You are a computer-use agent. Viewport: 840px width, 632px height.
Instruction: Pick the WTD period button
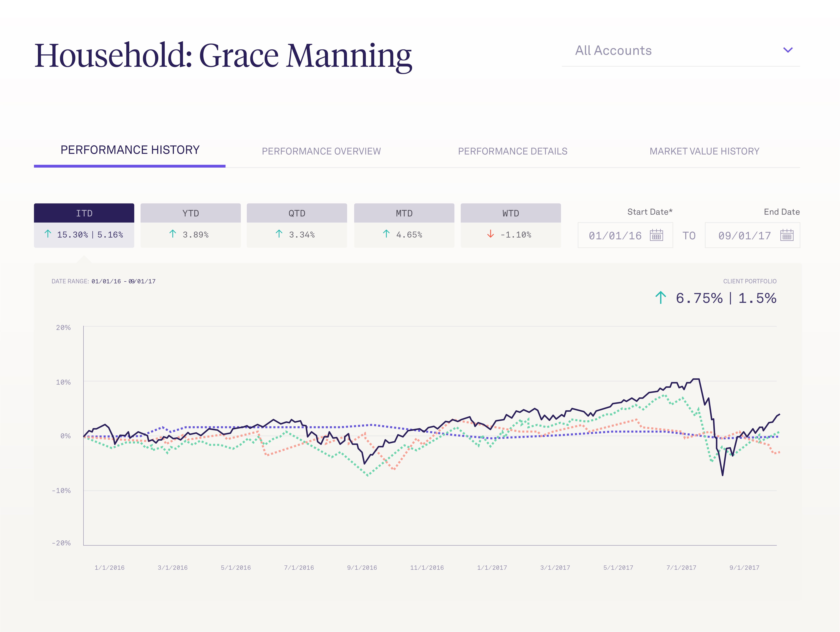tap(511, 213)
